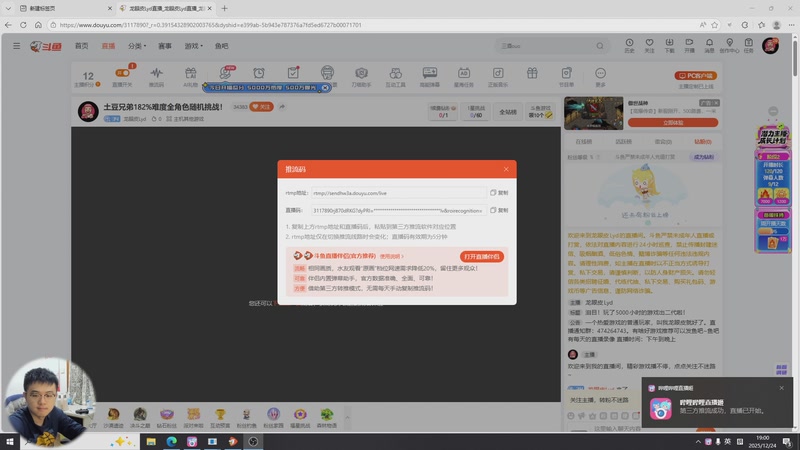This screenshot has height=450, width=800.
Task: Open the 刀锋助手 toolbar icon
Action: 361,77
